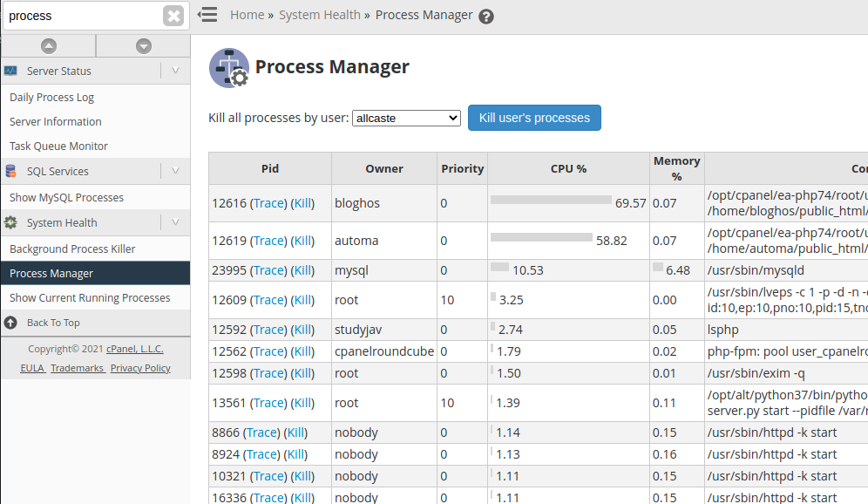Image resolution: width=868 pixels, height=504 pixels.
Task: Kill the bloghos process 12616
Action: pos(302,202)
